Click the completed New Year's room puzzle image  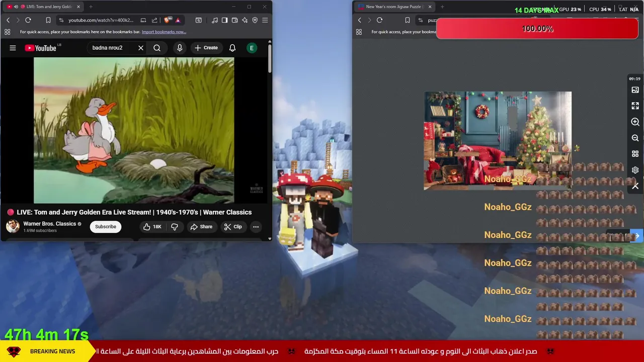coord(498,141)
